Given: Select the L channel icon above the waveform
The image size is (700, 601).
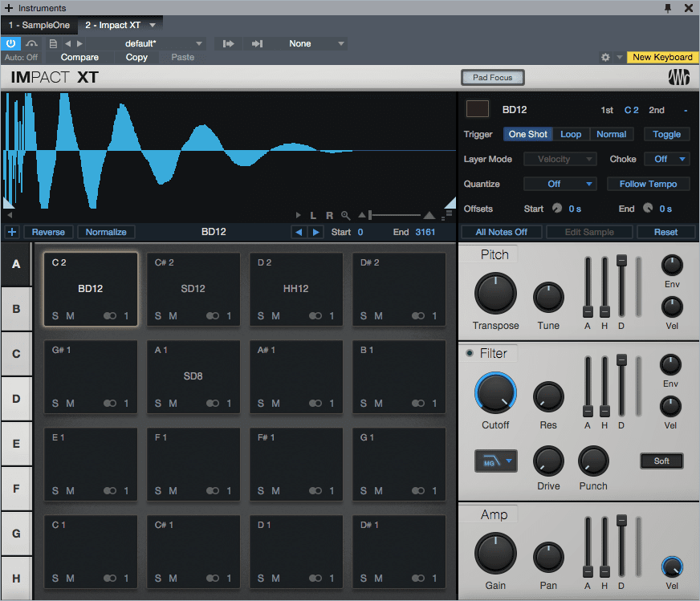Looking at the screenshot, I should (x=313, y=215).
